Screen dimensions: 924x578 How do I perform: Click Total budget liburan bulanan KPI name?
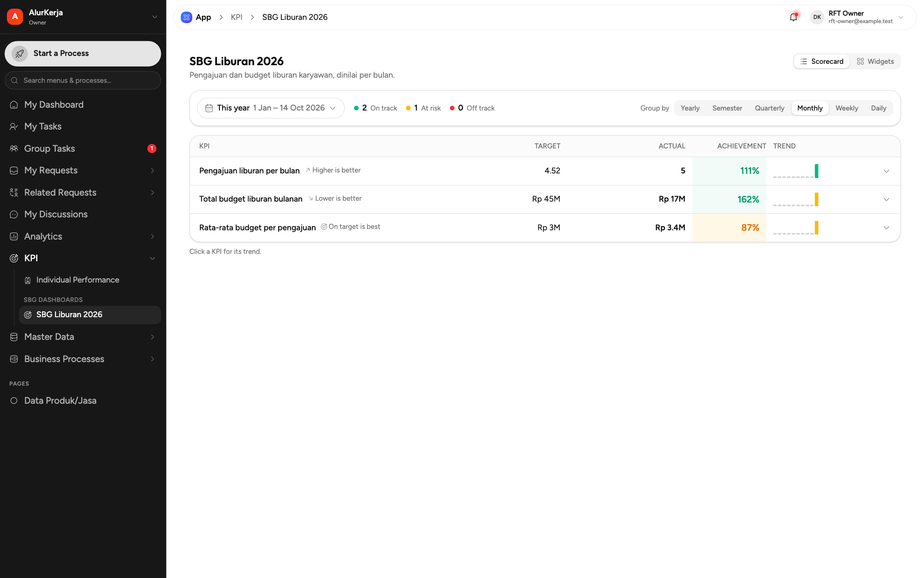251,199
